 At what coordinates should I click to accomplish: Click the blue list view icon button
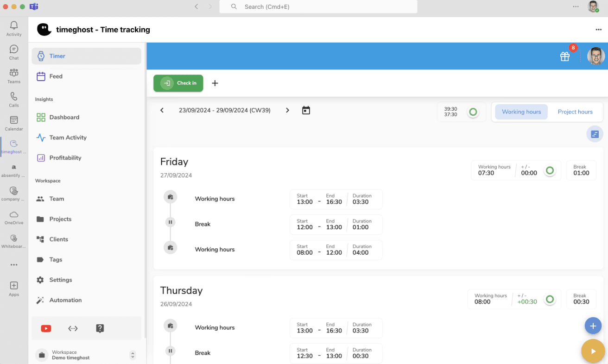(595, 134)
